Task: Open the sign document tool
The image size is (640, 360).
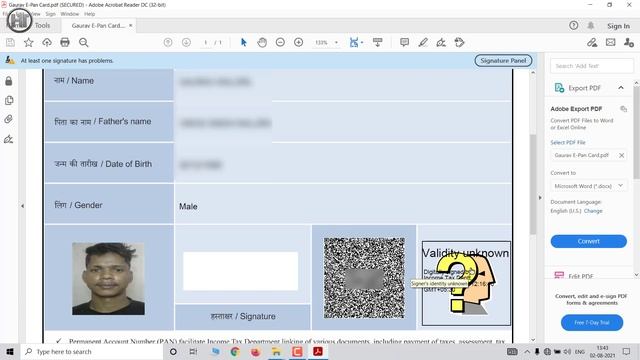Action: pyautogui.click(x=441, y=42)
